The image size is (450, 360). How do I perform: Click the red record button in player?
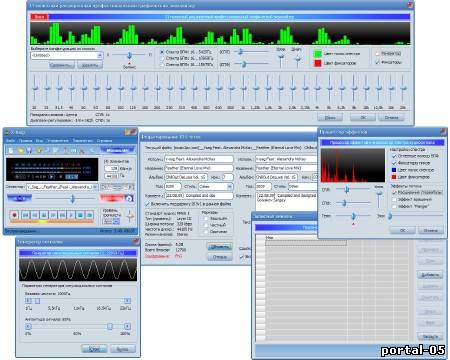tap(14, 215)
